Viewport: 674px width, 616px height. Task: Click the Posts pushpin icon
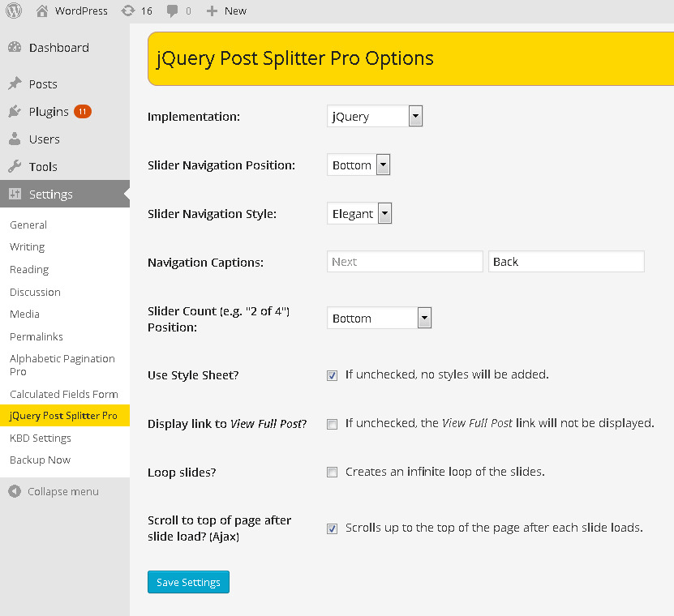tap(15, 83)
